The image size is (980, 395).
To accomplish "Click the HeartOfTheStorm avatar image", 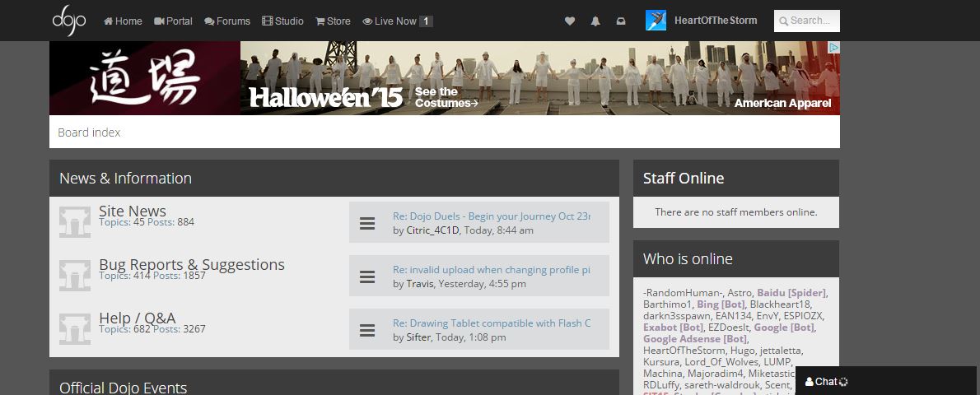I will pos(656,21).
